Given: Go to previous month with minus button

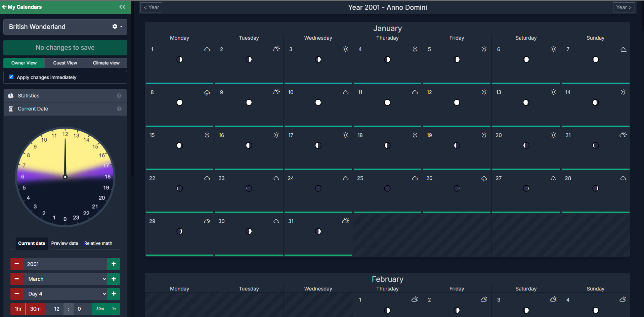Looking at the screenshot, I should (x=17, y=279).
